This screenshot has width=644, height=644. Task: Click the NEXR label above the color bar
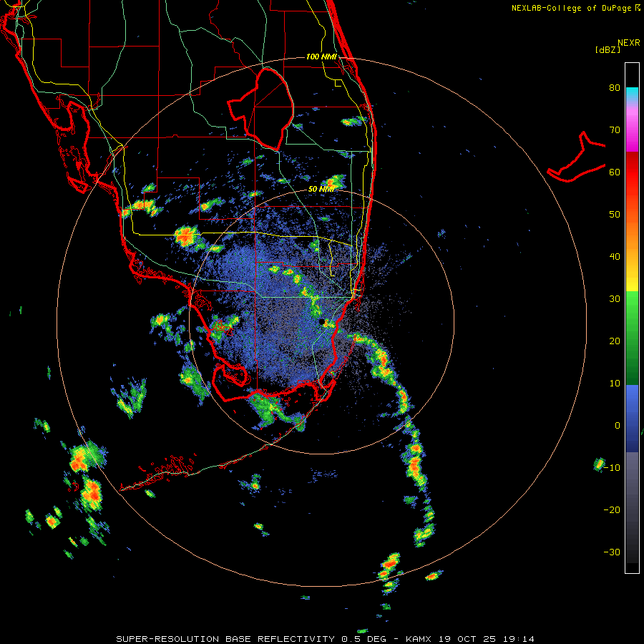click(628, 43)
